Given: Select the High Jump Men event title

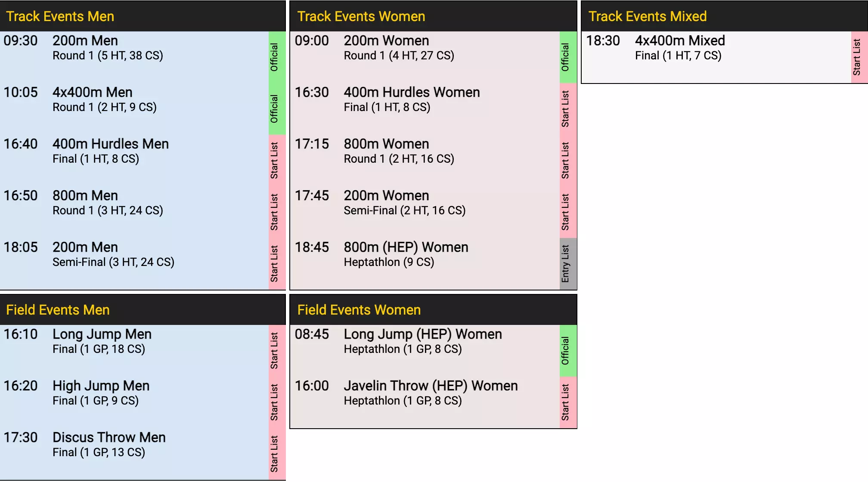Looking at the screenshot, I should [101, 386].
